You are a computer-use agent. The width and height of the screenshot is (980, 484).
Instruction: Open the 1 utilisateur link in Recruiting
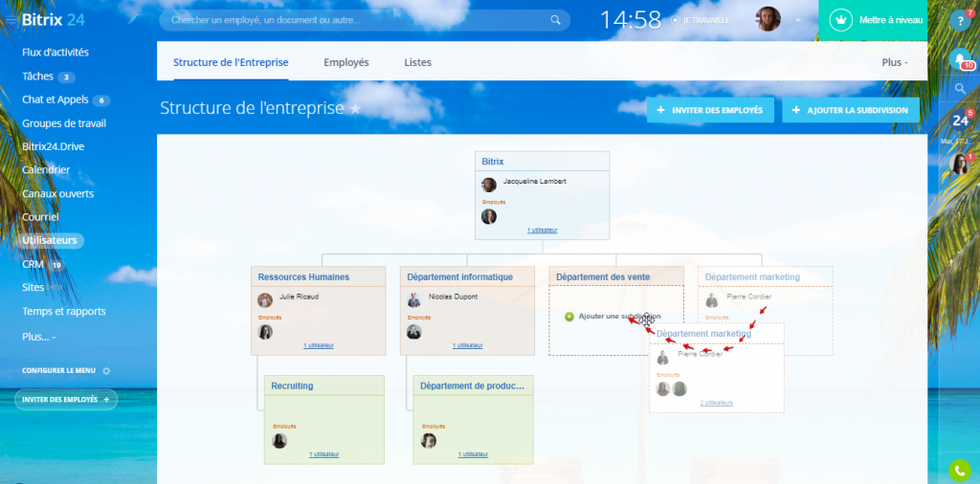click(x=324, y=454)
